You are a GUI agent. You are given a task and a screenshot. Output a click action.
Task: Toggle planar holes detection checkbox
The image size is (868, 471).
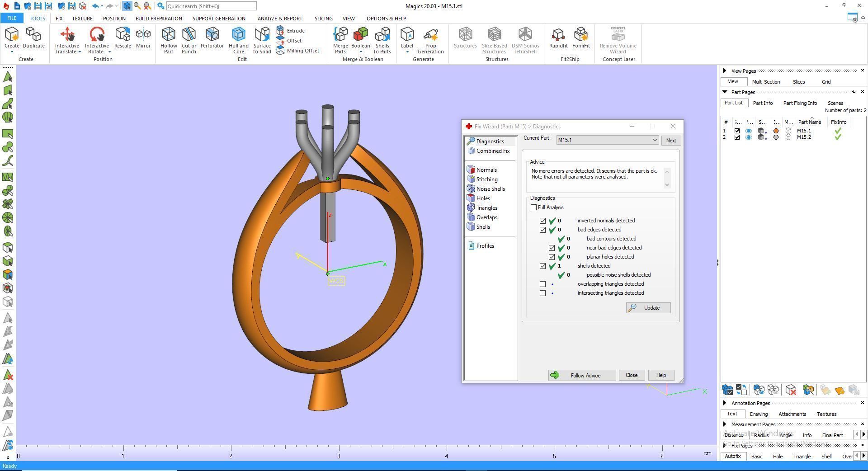click(x=552, y=257)
